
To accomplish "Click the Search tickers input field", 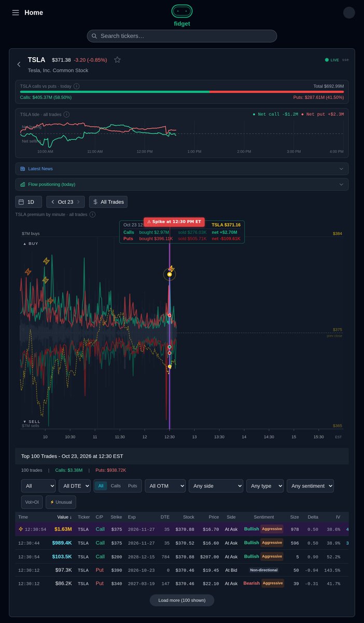I will click(x=182, y=36).
